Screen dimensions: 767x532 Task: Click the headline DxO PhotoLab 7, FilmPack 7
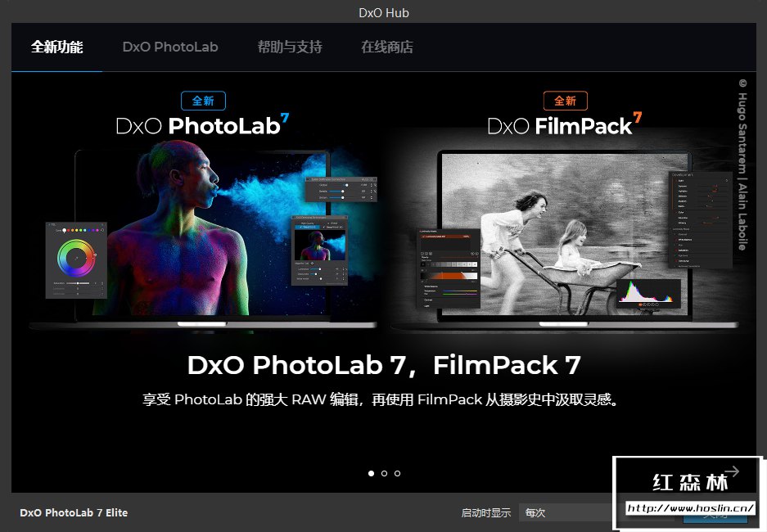coord(384,365)
